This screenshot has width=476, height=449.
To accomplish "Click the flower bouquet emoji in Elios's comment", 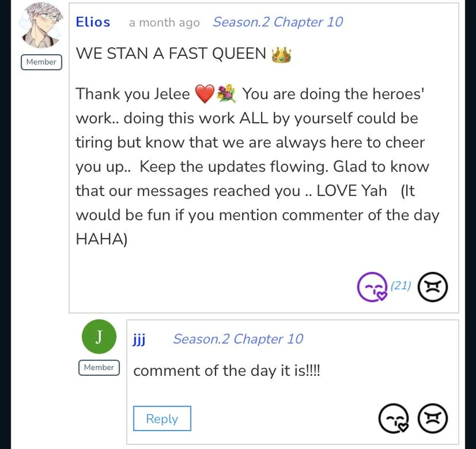I will click(226, 94).
